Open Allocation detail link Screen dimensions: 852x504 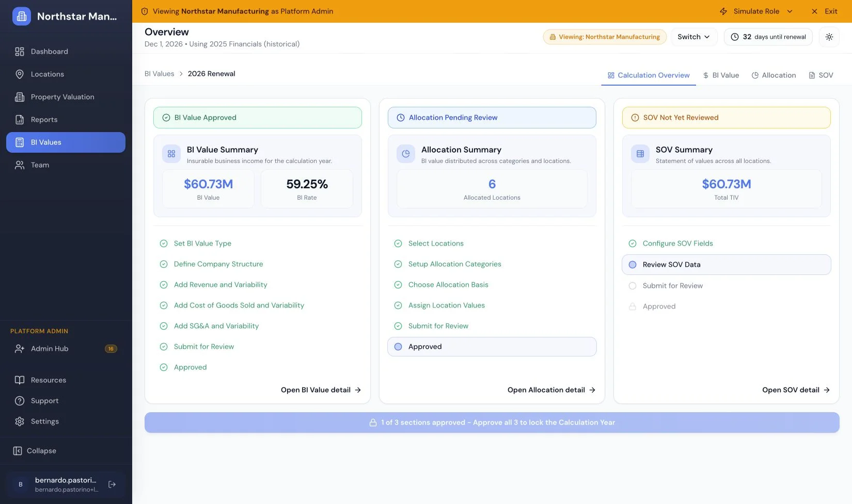pos(551,390)
